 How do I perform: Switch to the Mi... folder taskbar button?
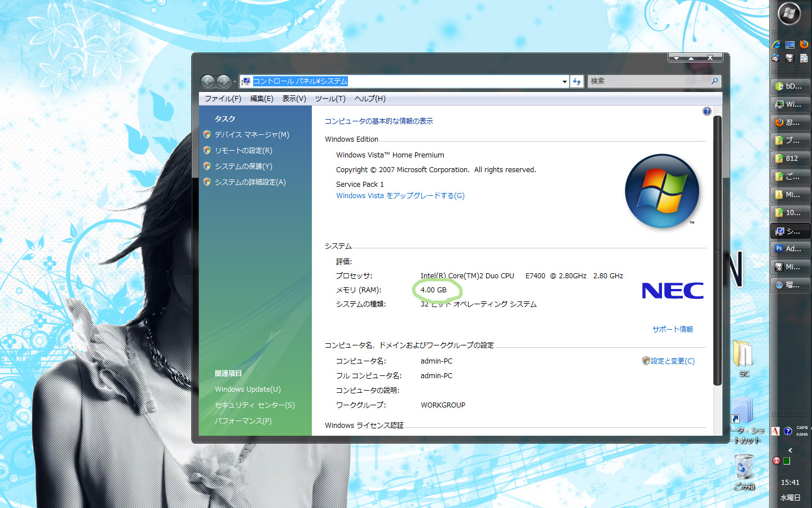[x=790, y=195]
